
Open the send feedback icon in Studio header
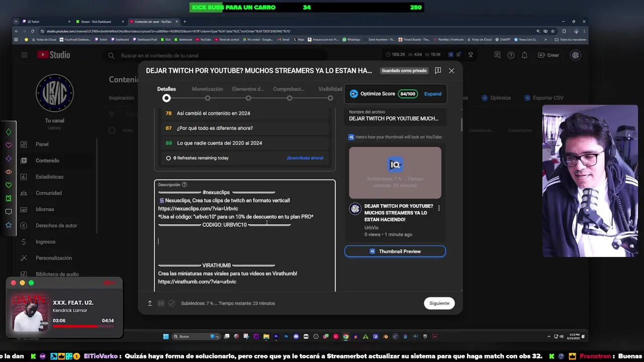[x=497, y=55]
